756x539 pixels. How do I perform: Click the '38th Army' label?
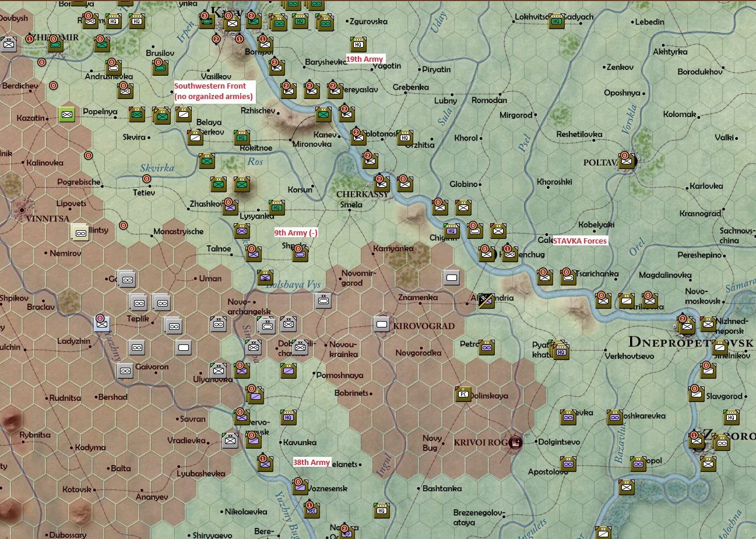coord(311,462)
